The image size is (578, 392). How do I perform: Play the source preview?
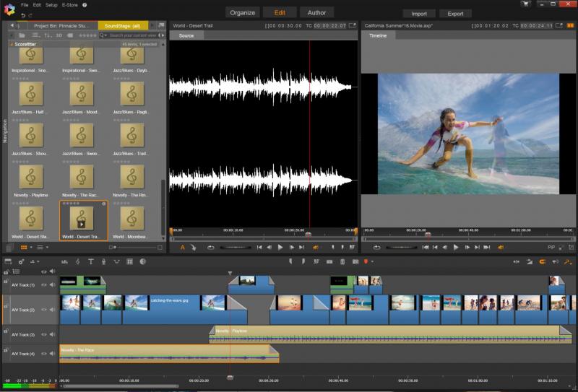(280, 247)
